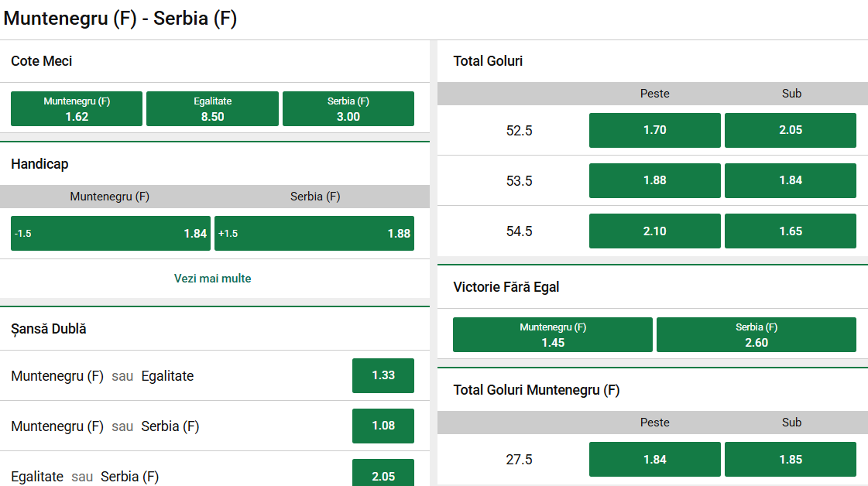Pick Muntenegru (F) sau Egalitate at 1.33
This screenshot has width=868, height=486.
coord(383,375)
